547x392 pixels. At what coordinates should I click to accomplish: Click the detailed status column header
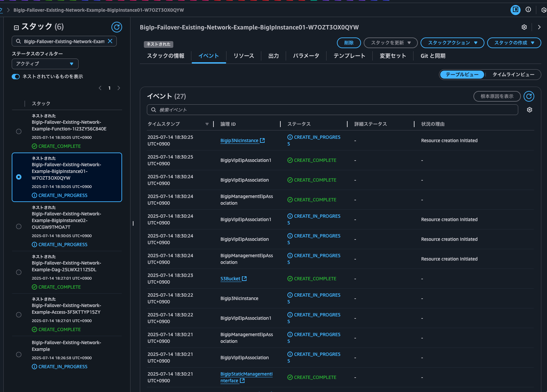point(370,124)
